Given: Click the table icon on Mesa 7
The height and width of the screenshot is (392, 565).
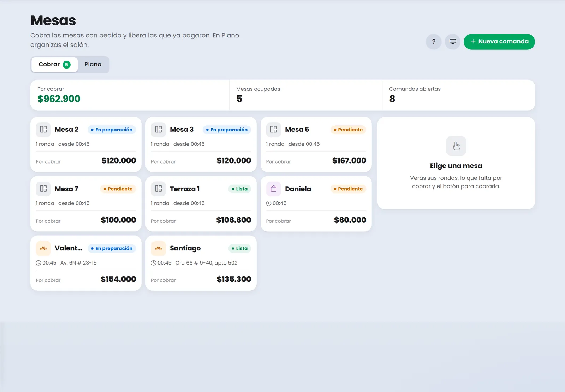Looking at the screenshot, I should [x=43, y=189].
